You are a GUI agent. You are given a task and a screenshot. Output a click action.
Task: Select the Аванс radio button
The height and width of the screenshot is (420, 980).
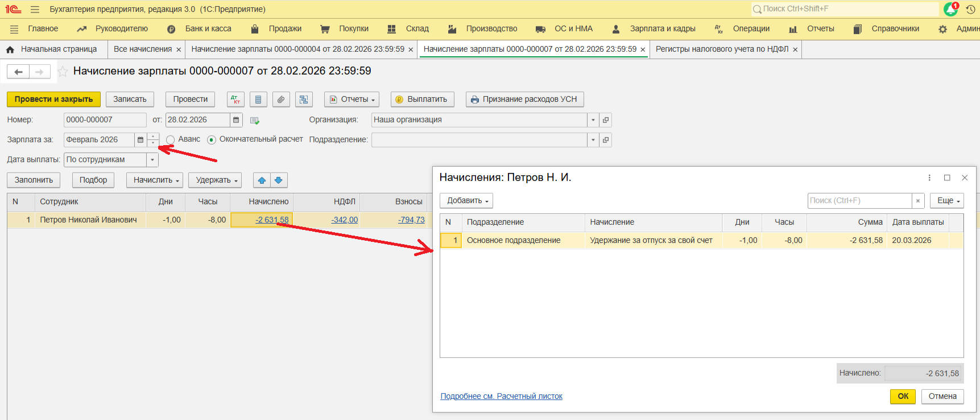click(x=170, y=140)
